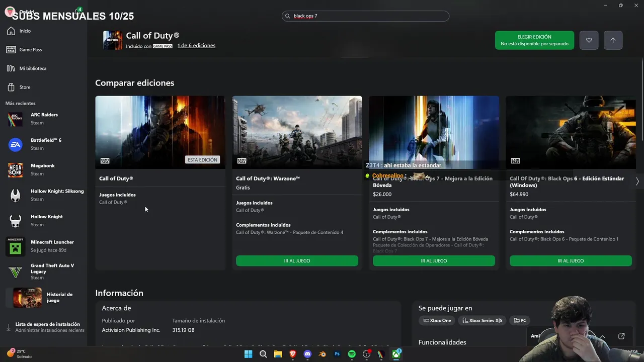644x362 pixels.
Task: Add game to wishlist with heart icon
Action: coord(589,40)
